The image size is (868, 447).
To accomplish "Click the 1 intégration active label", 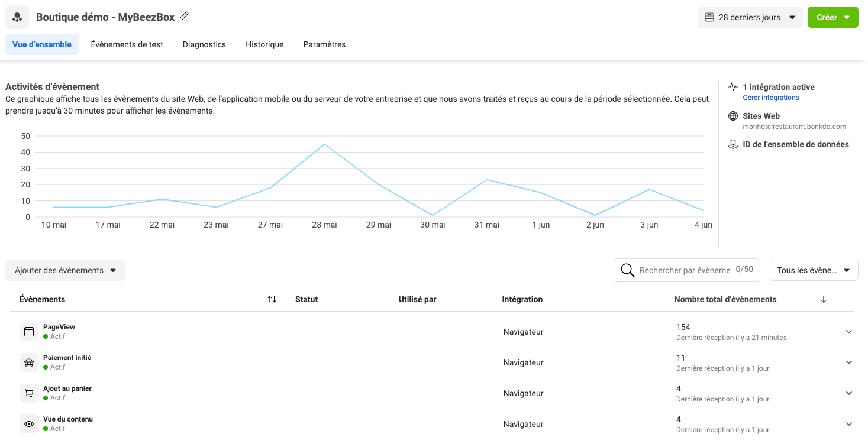I will click(x=779, y=87).
